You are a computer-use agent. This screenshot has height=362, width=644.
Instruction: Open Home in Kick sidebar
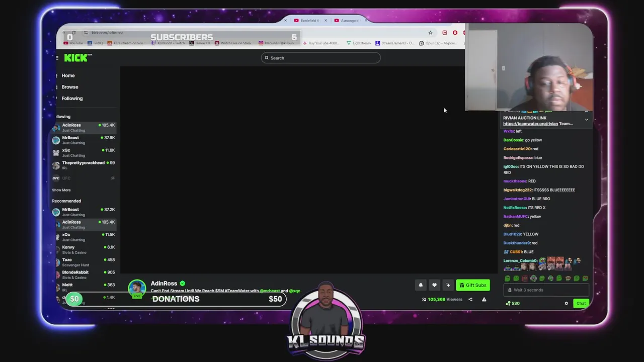point(68,75)
